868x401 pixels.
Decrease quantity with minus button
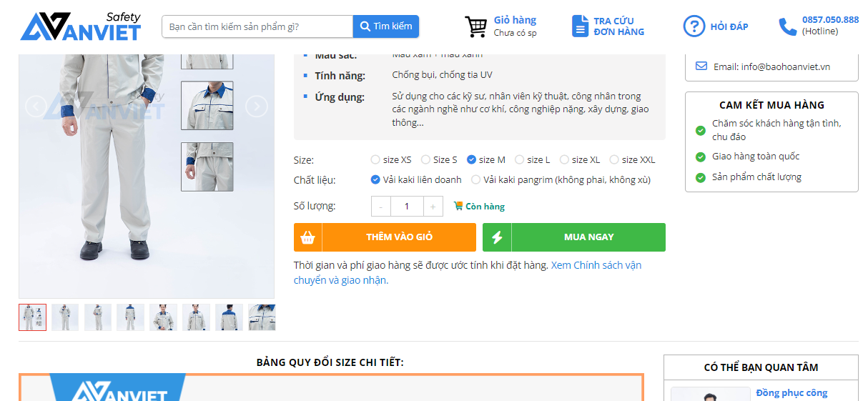[x=380, y=207]
